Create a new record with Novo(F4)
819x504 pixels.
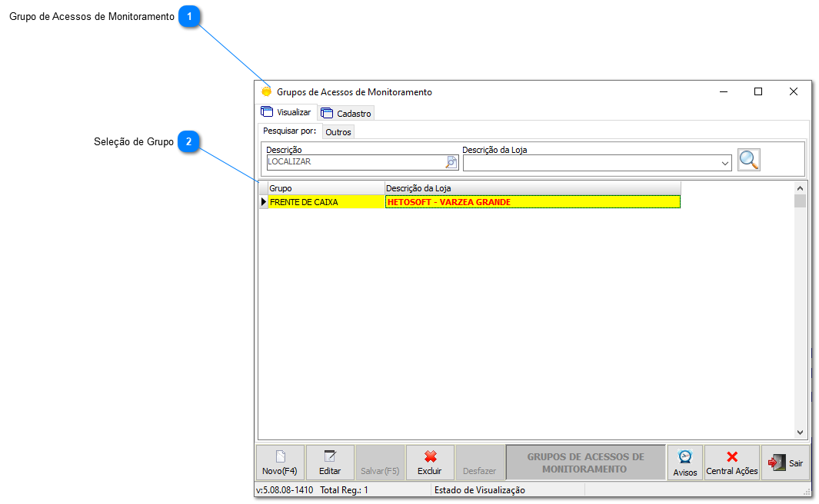click(x=279, y=463)
